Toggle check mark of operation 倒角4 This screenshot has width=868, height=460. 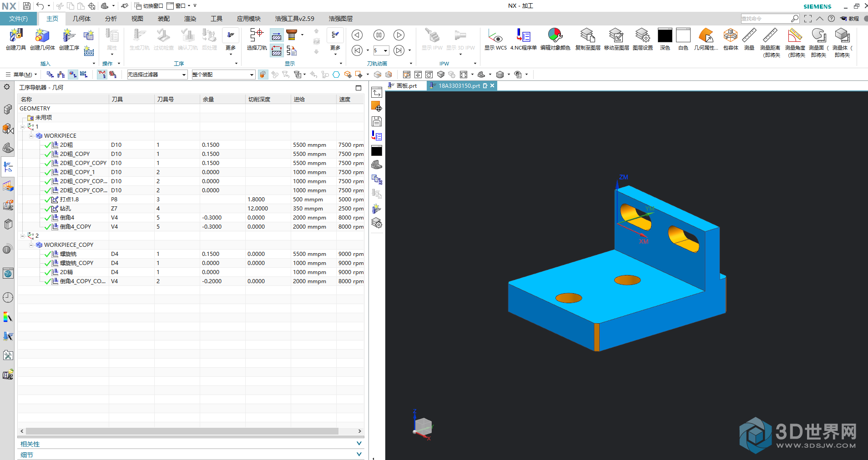[47, 218]
